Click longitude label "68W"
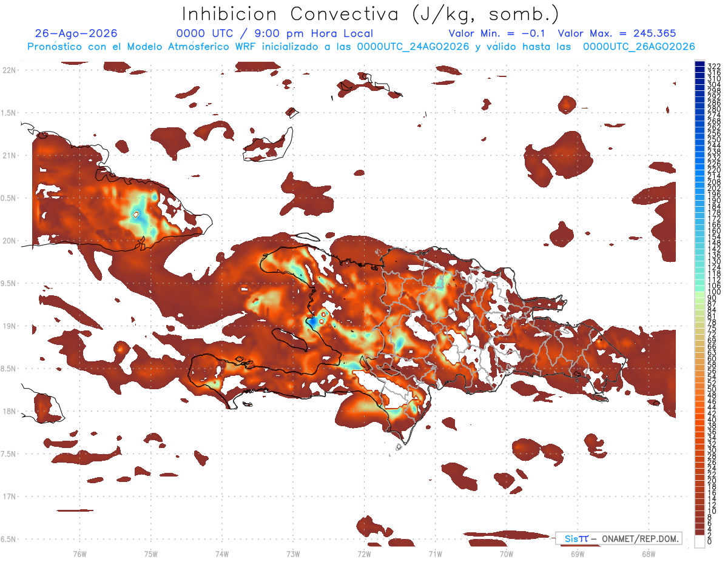This screenshot has height=562, width=728. [x=649, y=554]
